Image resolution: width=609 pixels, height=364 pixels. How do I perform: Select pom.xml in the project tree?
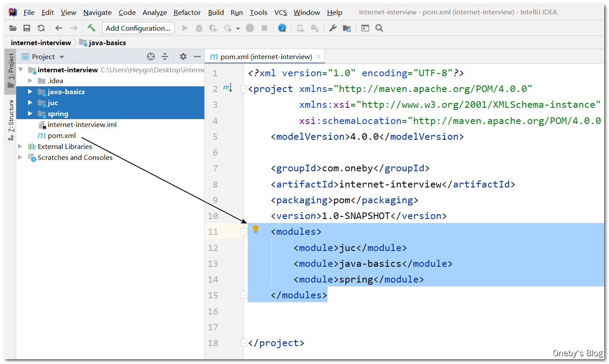61,135
